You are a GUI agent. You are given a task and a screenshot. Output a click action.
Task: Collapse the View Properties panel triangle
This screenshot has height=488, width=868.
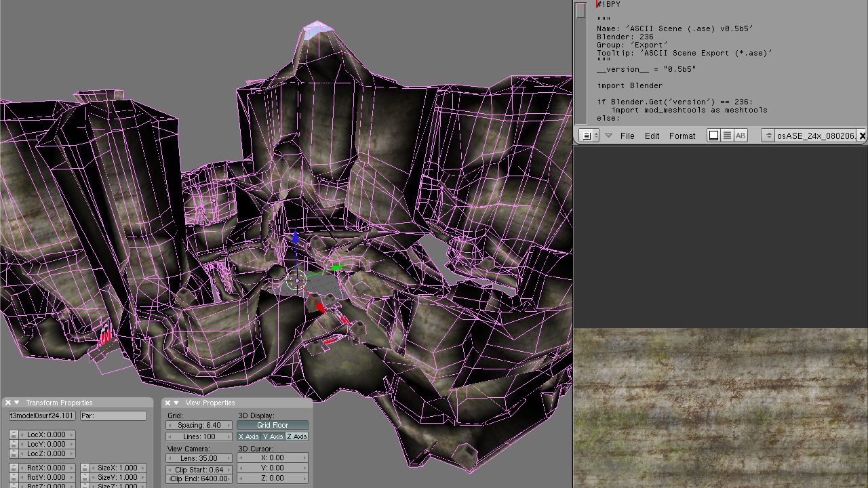(176, 403)
